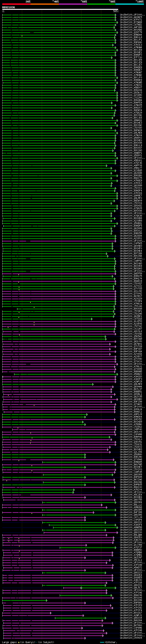The height and width of the screenshot is (644, 146).
Task: Click the red 20% identity legend color
Action: point(16,4)
